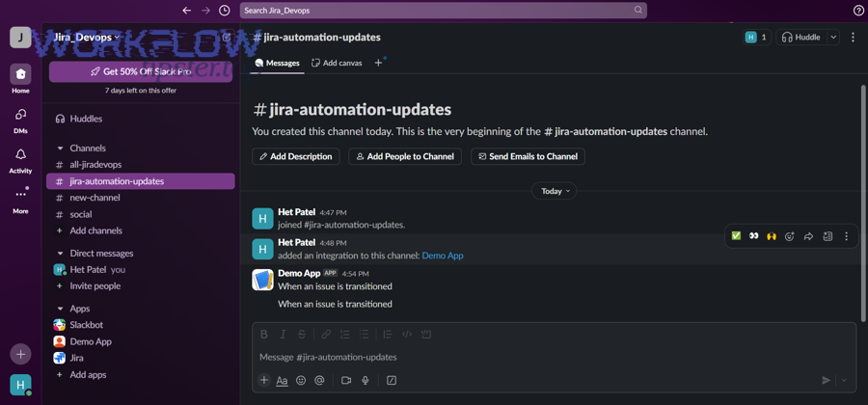This screenshot has height=405, width=868.
Task: Switch to the Messages tab
Action: (277, 63)
